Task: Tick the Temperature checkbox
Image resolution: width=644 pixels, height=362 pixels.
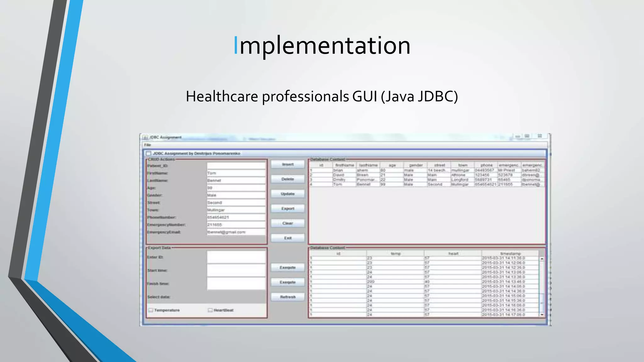Action: coord(151,310)
